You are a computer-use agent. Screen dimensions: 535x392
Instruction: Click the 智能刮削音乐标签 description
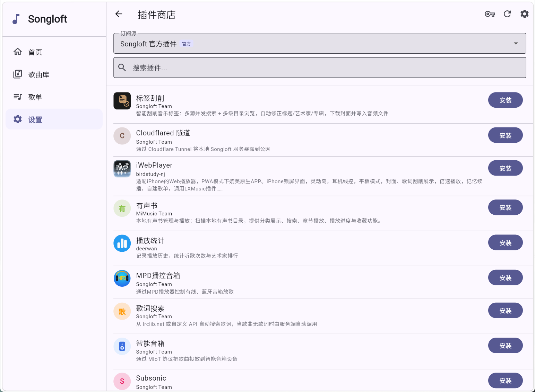[x=262, y=114]
